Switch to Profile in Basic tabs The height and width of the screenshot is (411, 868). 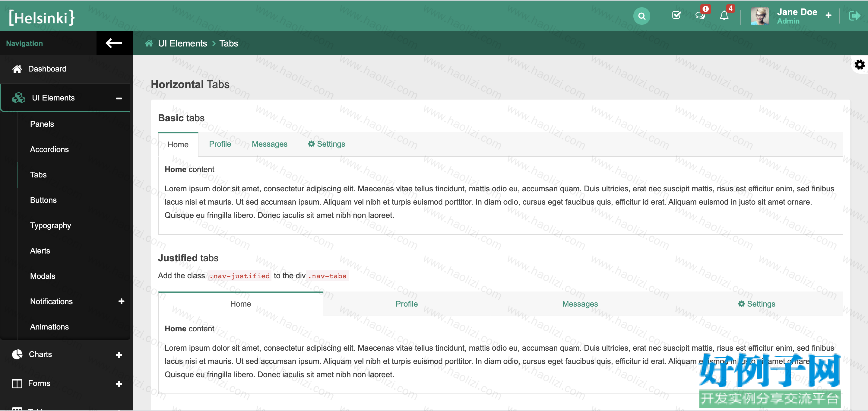coord(220,144)
